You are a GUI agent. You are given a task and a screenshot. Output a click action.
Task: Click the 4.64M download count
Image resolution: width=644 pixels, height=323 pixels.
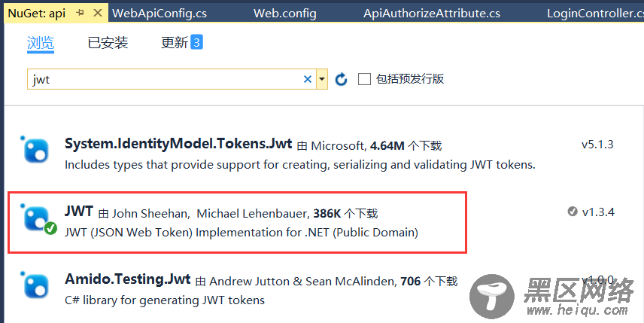click(387, 146)
